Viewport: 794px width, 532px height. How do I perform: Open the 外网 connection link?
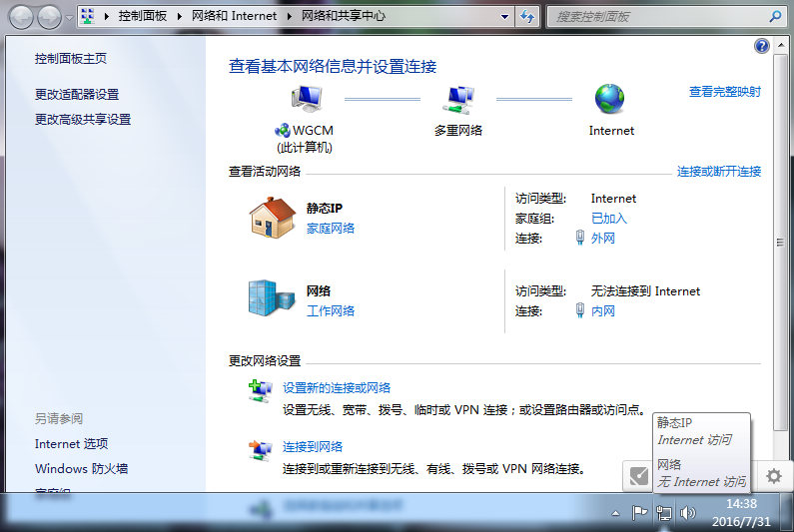coord(603,239)
